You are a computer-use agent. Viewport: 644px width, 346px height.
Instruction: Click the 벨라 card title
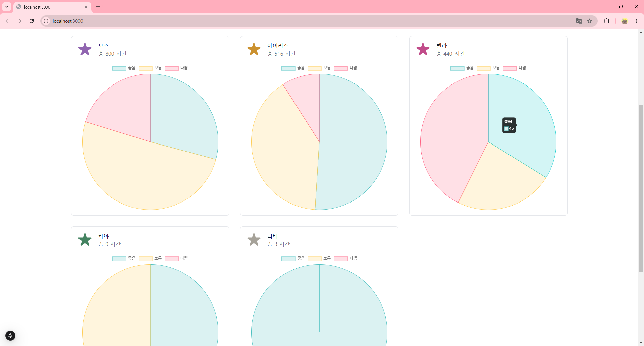click(x=441, y=45)
